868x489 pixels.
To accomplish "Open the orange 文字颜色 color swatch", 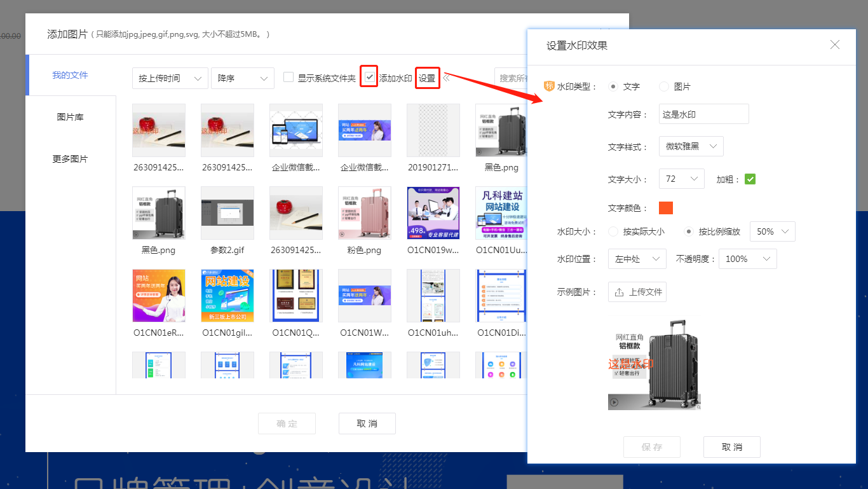I will (666, 208).
